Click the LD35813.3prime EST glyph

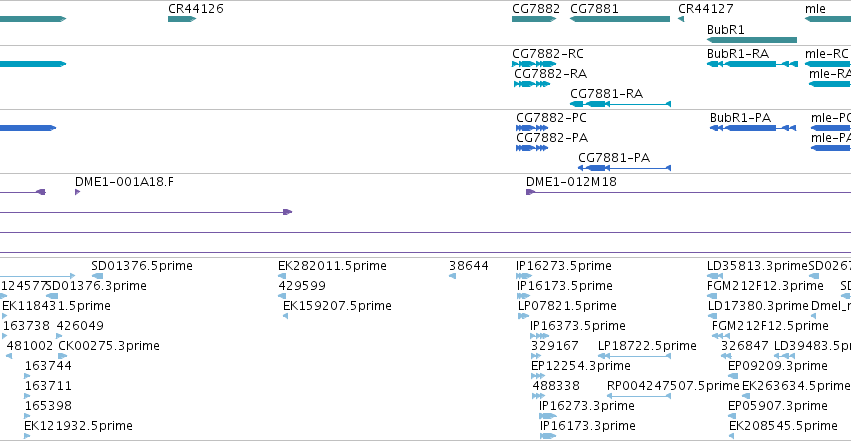715,276
